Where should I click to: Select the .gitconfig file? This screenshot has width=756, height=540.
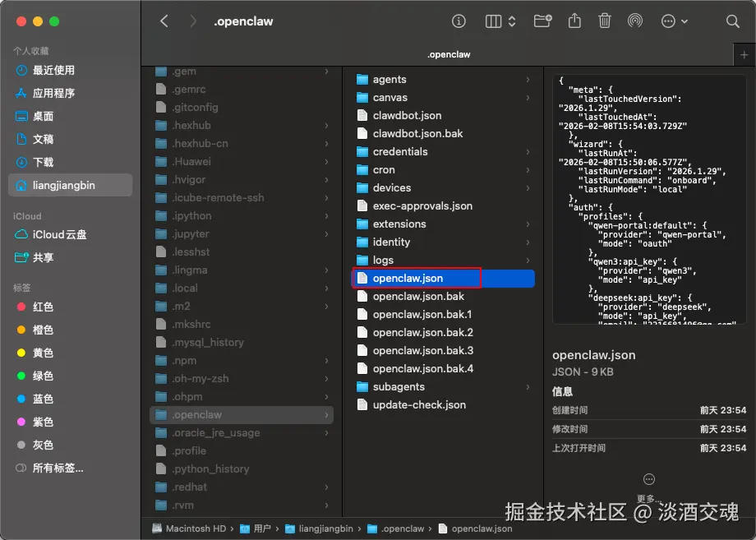coord(242,108)
